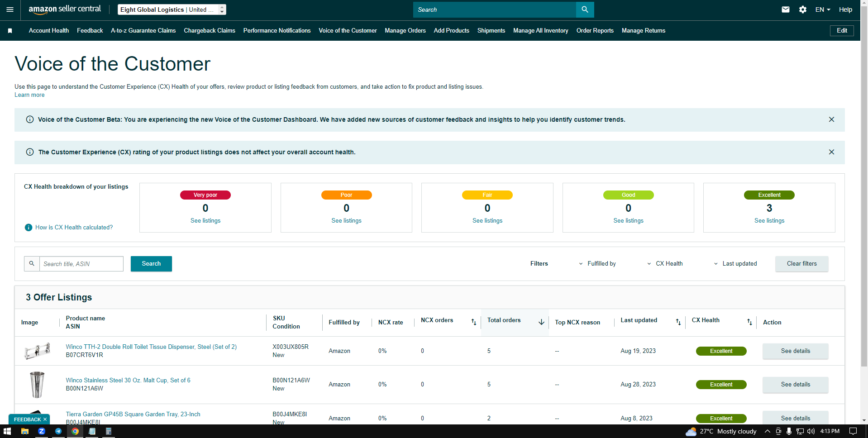Open A-to-z Guarantee Claims
This screenshot has height=438, width=868.
pos(143,31)
